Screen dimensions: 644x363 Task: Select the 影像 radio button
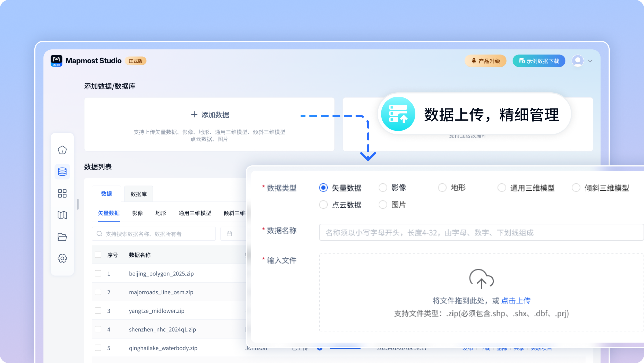click(x=383, y=188)
